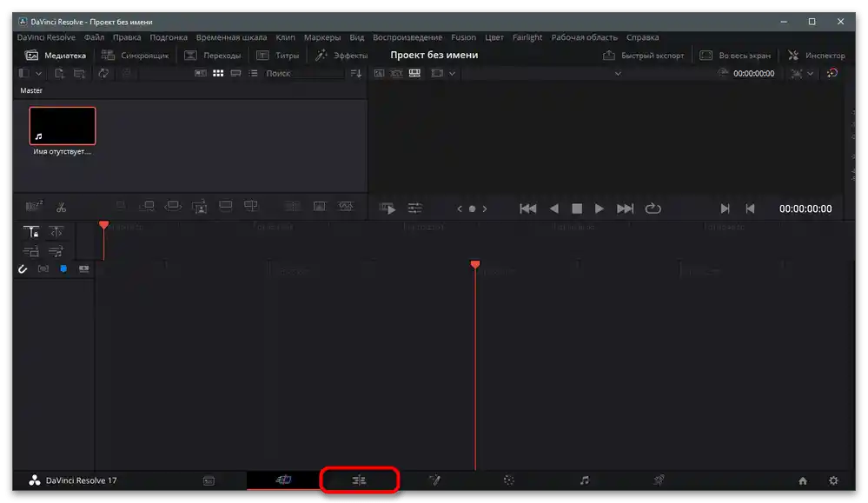Open the Media page icon
The height and width of the screenshot is (503, 868).
[209, 480]
